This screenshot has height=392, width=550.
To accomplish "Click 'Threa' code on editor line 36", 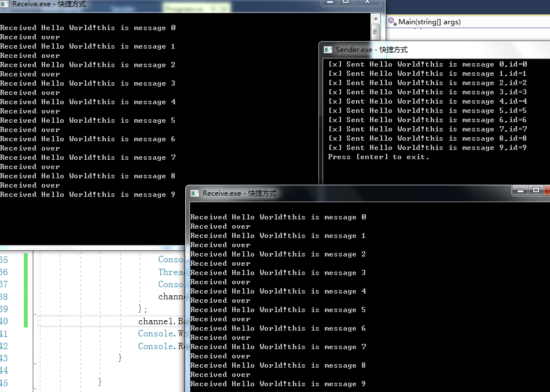I will (171, 272).
